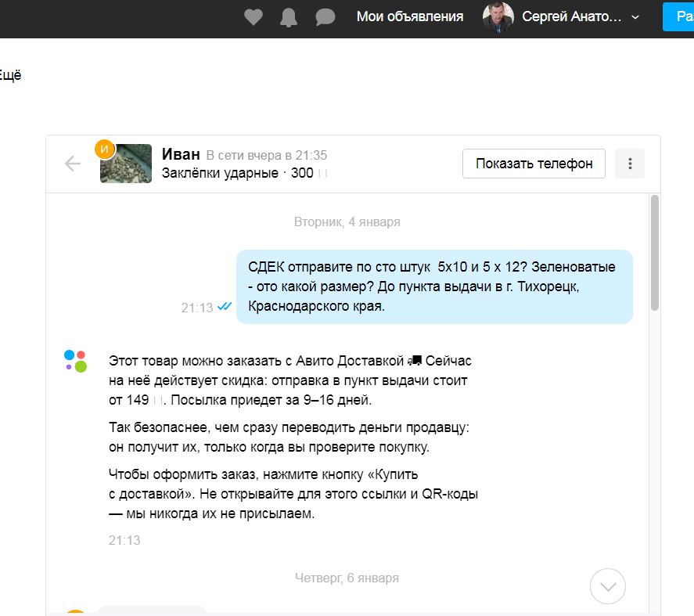The image size is (694, 616).
Task: Open 'Мои объявления' in the header
Action: [x=409, y=16]
